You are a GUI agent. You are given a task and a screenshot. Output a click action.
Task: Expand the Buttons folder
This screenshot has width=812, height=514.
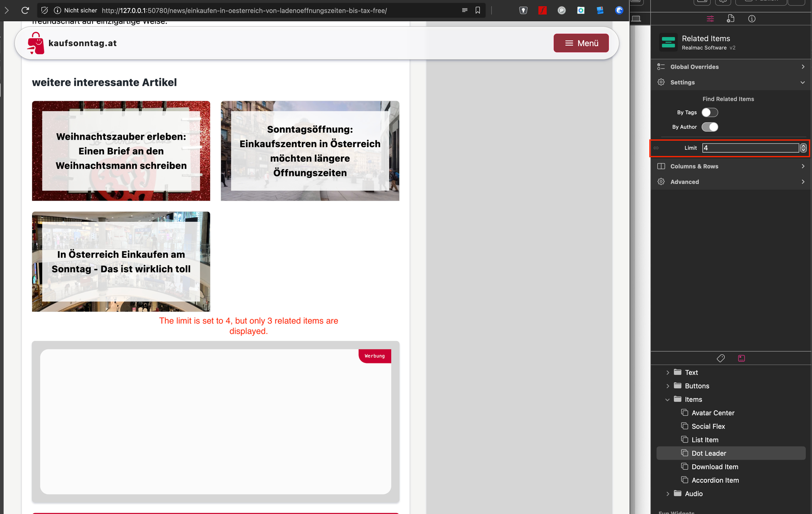coord(667,386)
